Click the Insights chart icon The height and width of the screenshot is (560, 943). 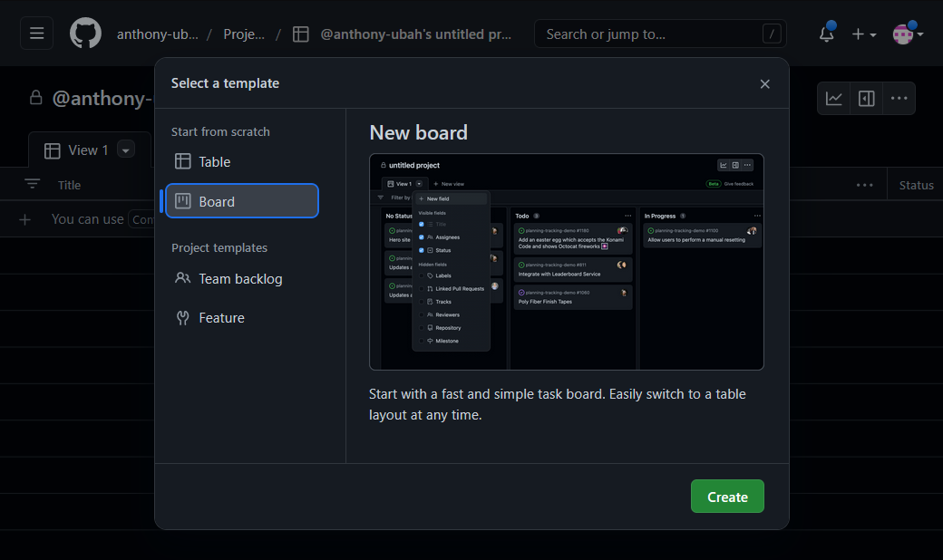point(834,99)
